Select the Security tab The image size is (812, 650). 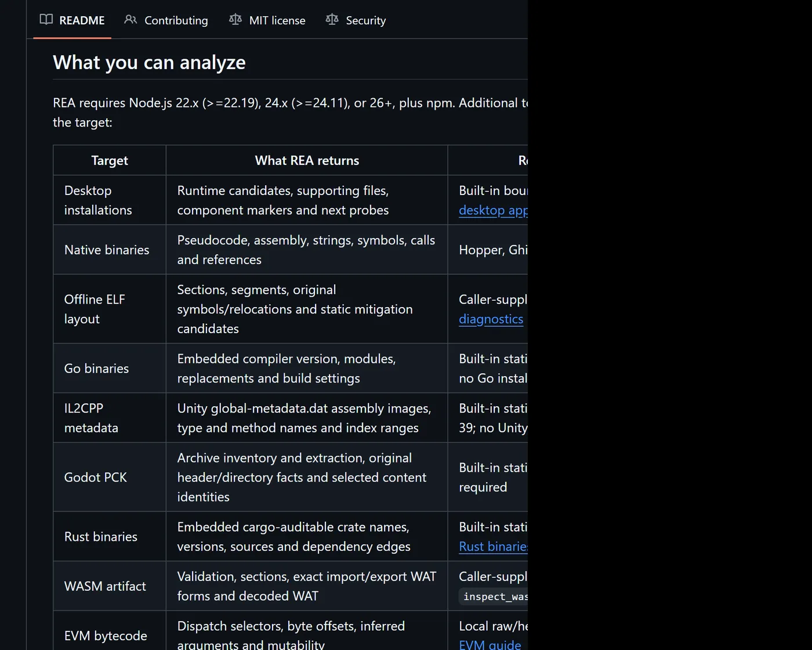356,20
